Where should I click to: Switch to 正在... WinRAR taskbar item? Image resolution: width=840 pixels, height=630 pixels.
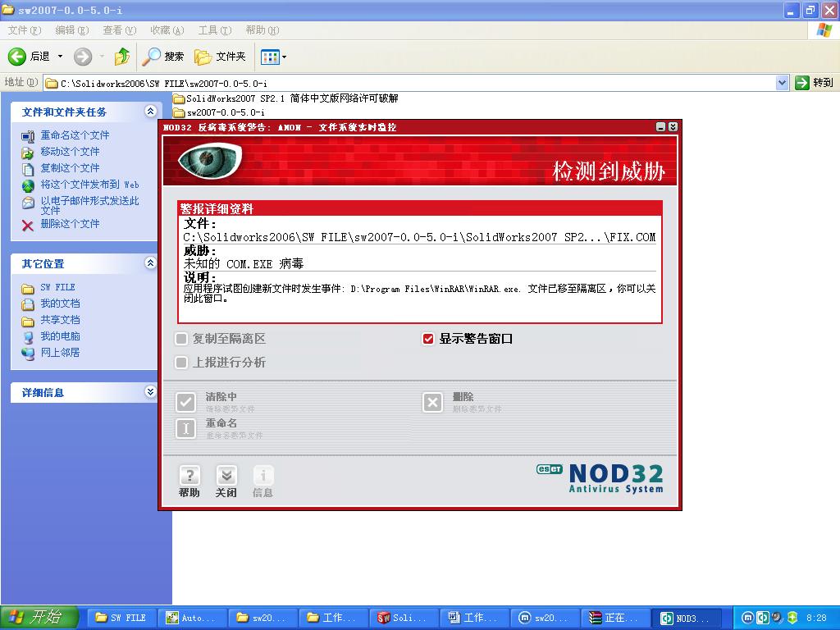(x=615, y=618)
